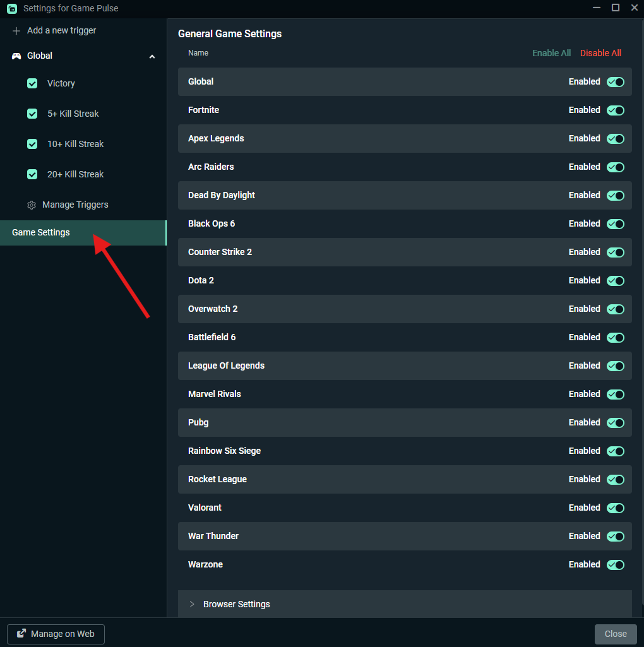Click the Name column header
The height and width of the screenshot is (647, 644).
(198, 53)
